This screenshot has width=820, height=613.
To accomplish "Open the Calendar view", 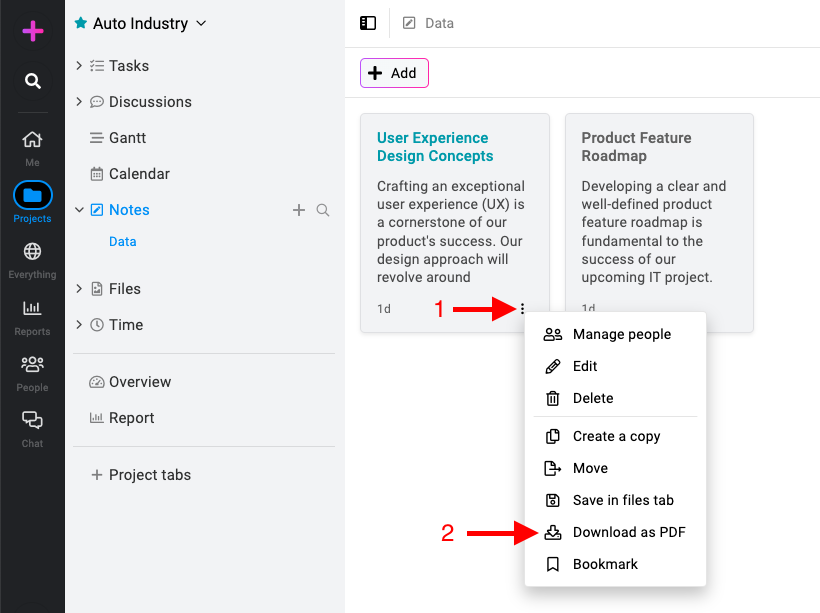I will point(139,174).
